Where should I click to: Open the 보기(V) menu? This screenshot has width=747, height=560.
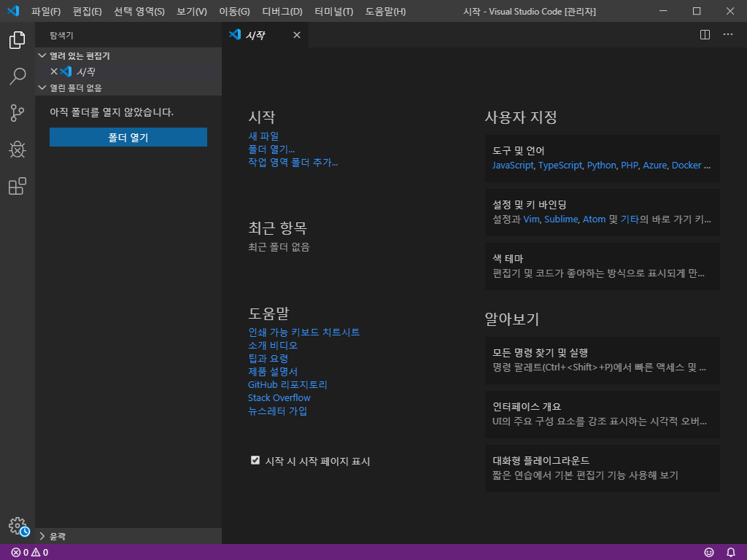192,12
